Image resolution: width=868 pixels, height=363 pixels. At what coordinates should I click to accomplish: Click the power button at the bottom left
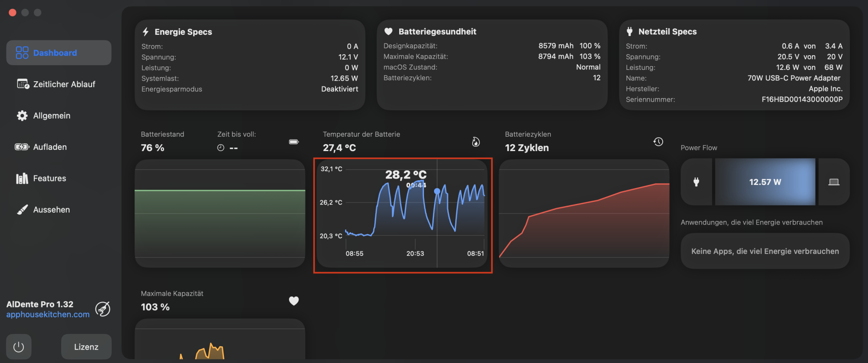click(19, 346)
